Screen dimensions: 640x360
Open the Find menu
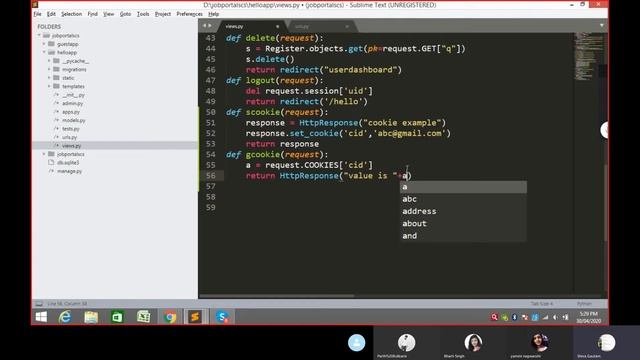93,14
